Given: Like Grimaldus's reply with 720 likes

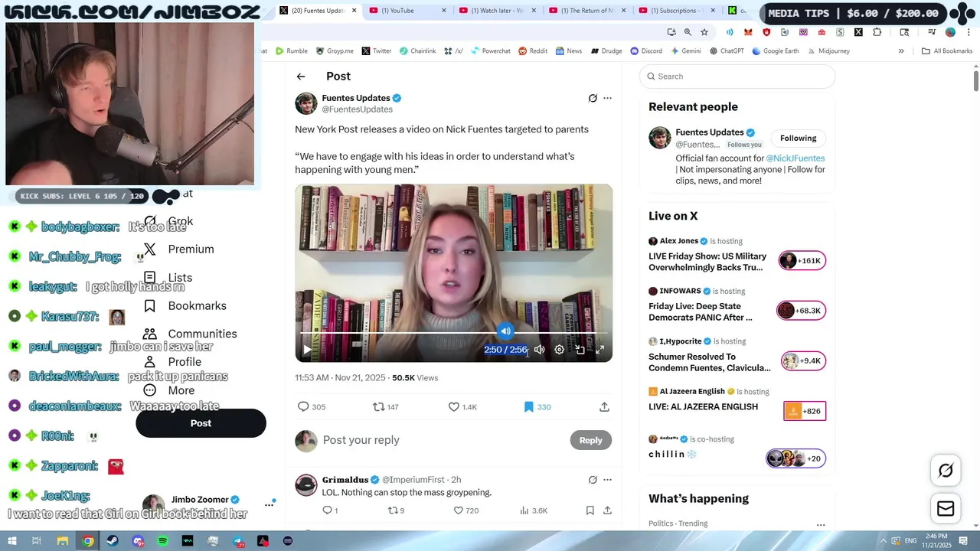Looking at the screenshot, I should (x=465, y=510).
